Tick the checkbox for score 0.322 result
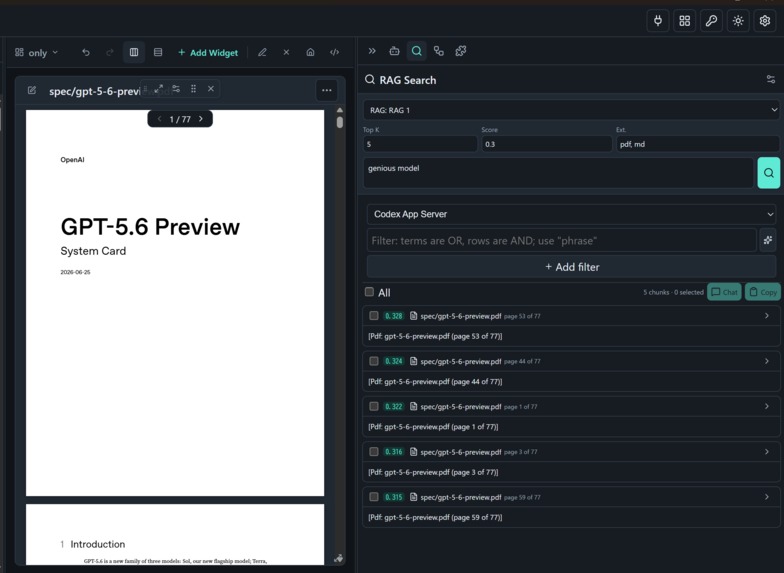The height and width of the screenshot is (573, 784). (x=374, y=406)
